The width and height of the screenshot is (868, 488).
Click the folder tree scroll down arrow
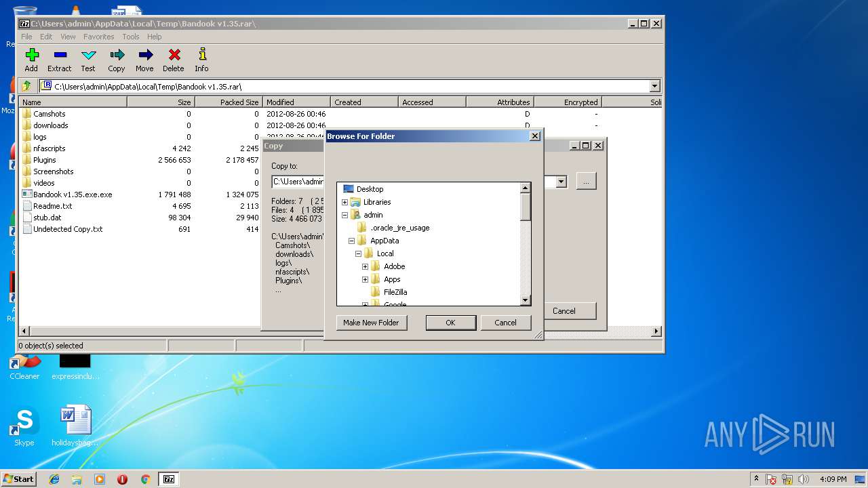coord(525,300)
